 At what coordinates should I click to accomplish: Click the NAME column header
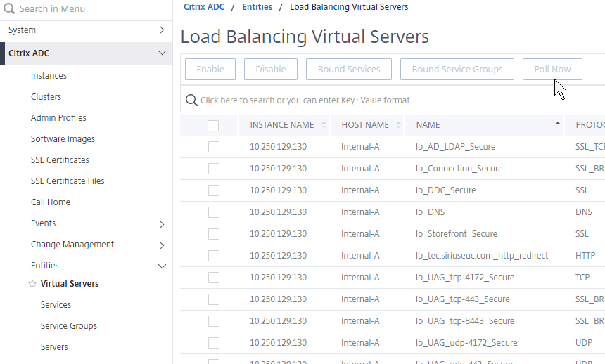tap(428, 125)
